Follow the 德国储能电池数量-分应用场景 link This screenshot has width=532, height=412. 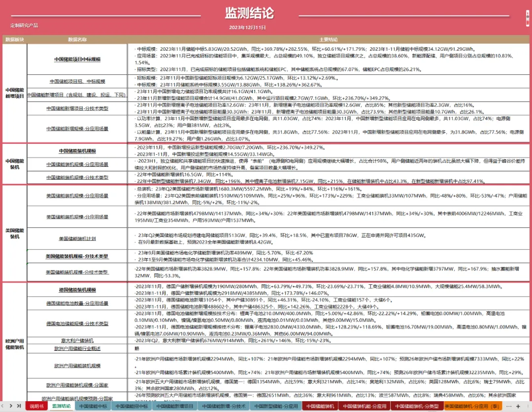(77, 304)
